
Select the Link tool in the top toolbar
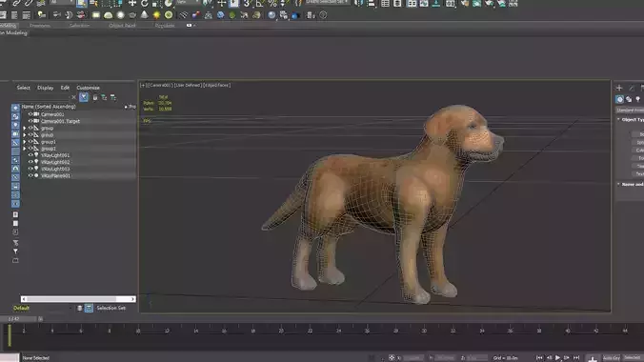coord(16,3)
